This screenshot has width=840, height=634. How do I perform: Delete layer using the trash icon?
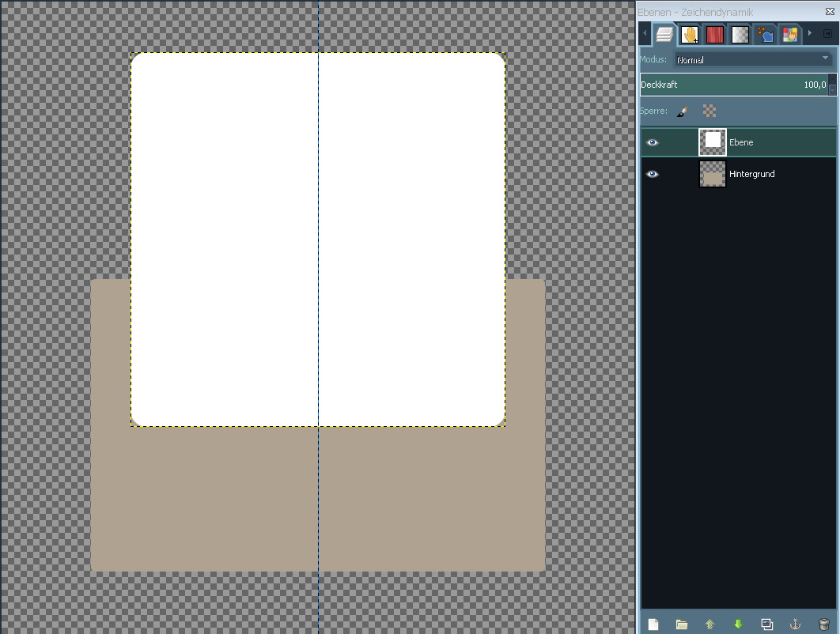[x=824, y=625]
